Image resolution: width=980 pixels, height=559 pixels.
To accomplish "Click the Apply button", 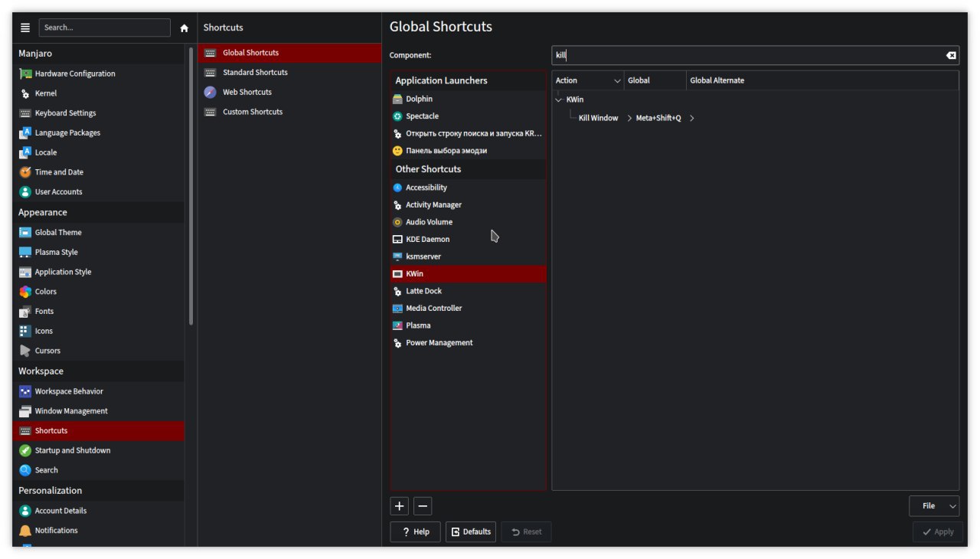I will click(938, 532).
